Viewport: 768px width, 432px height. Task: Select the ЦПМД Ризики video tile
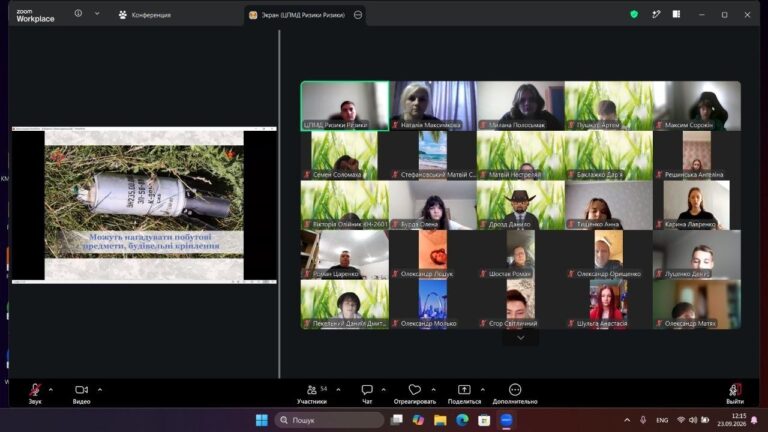tap(345, 106)
